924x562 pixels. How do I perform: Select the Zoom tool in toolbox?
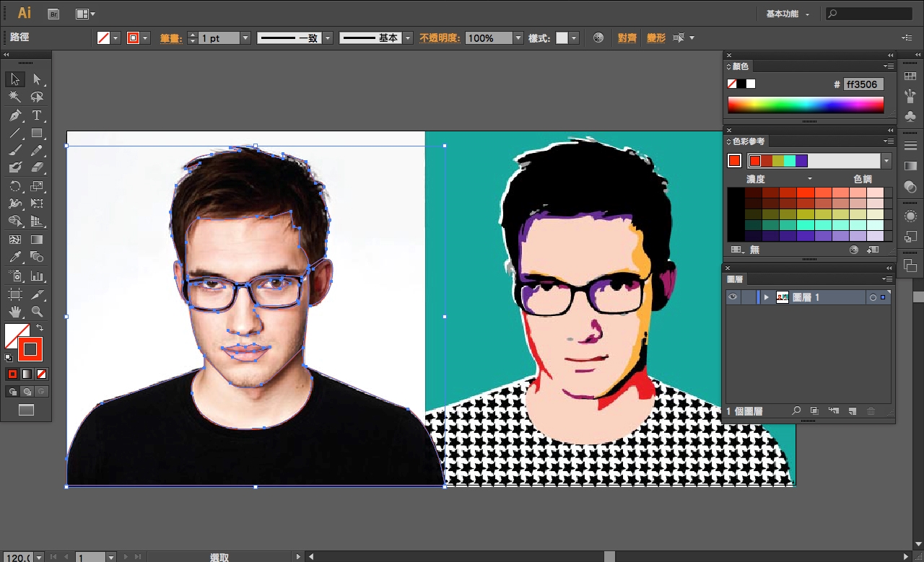[37, 312]
